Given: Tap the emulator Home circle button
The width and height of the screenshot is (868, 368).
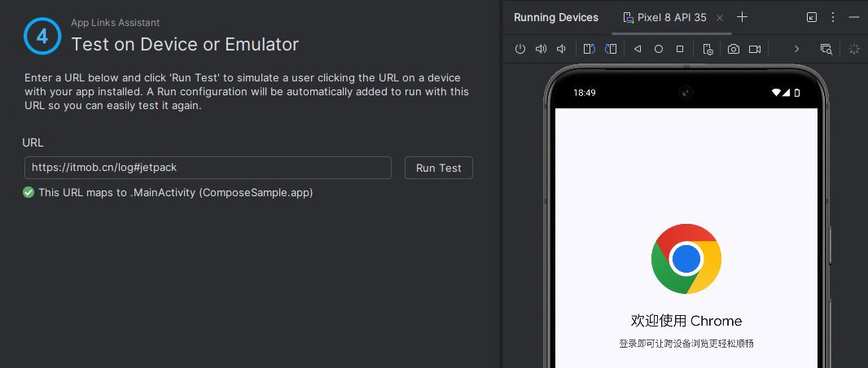Looking at the screenshot, I should pyautogui.click(x=659, y=49).
